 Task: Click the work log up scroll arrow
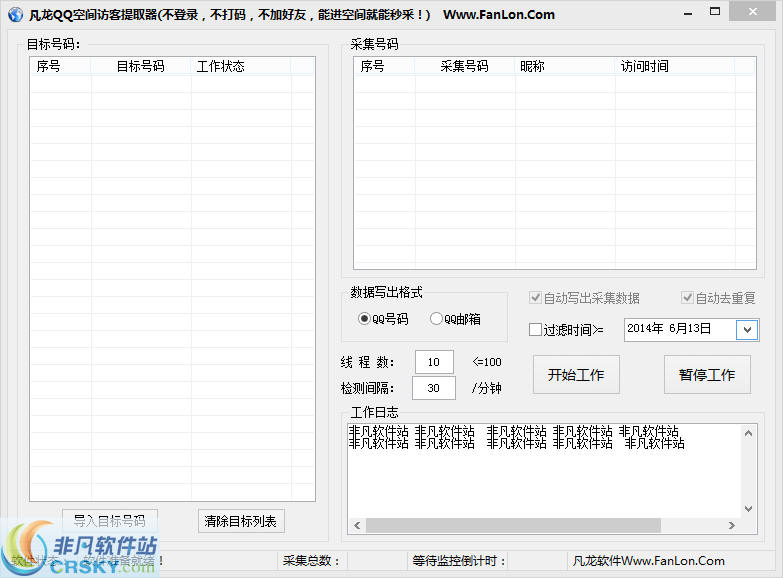(x=748, y=433)
